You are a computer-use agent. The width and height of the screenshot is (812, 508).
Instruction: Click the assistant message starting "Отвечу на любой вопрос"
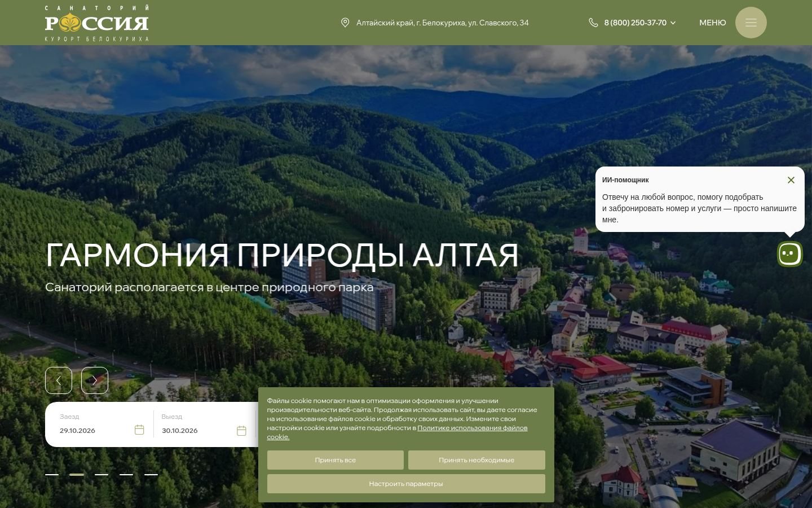click(x=699, y=208)
